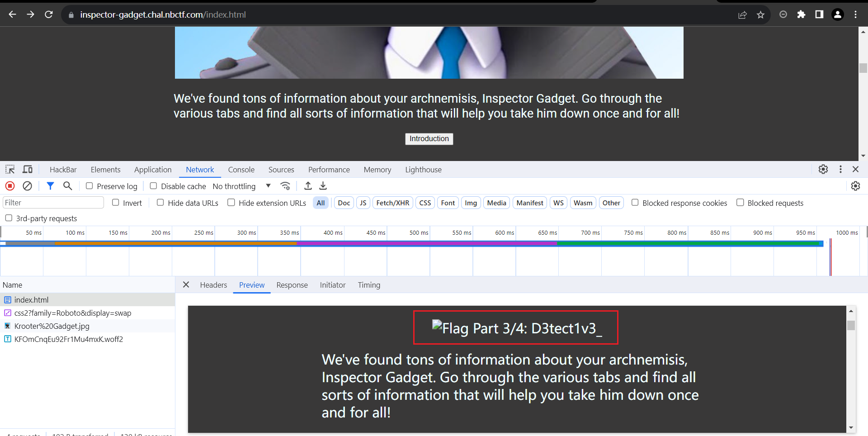Clear the network log
Image resolution: width=868 pixels, height=436 pixels.
[x=27, y=186]
